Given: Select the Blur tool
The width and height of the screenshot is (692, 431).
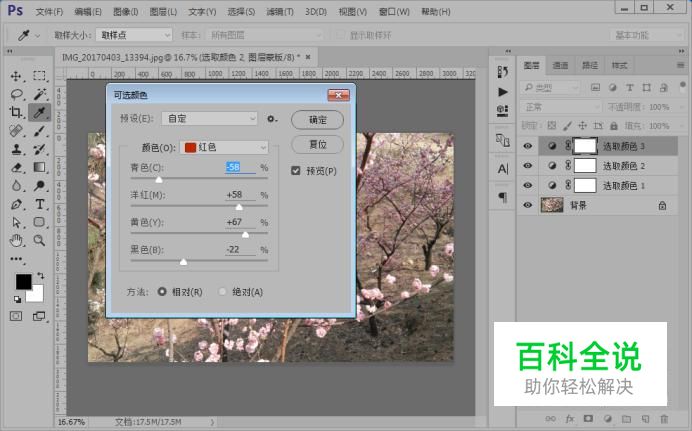Looking at the screenshot, I should pos(16,186).
